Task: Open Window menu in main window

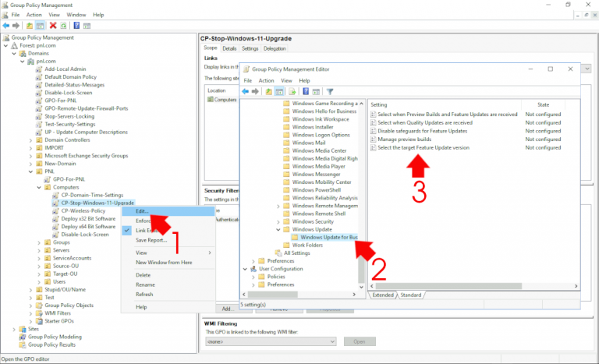Action: pos(76,15)
